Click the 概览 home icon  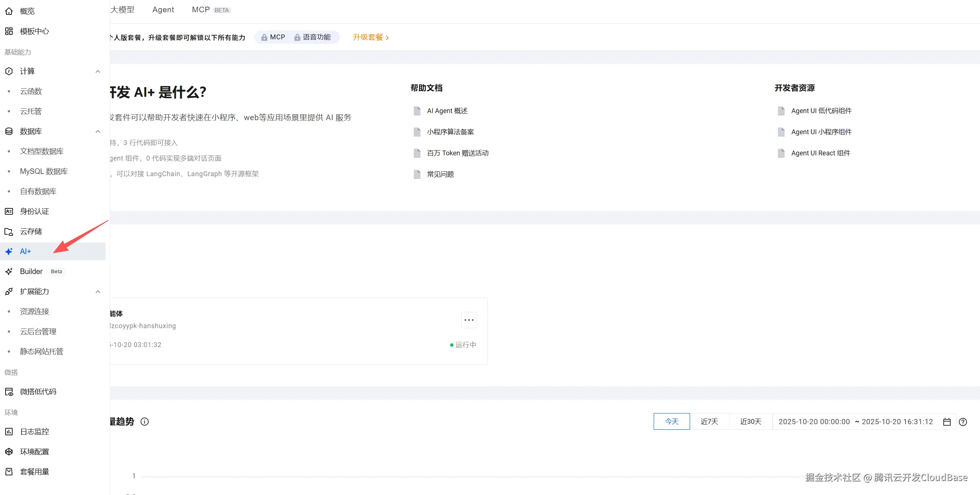[9, 11]
